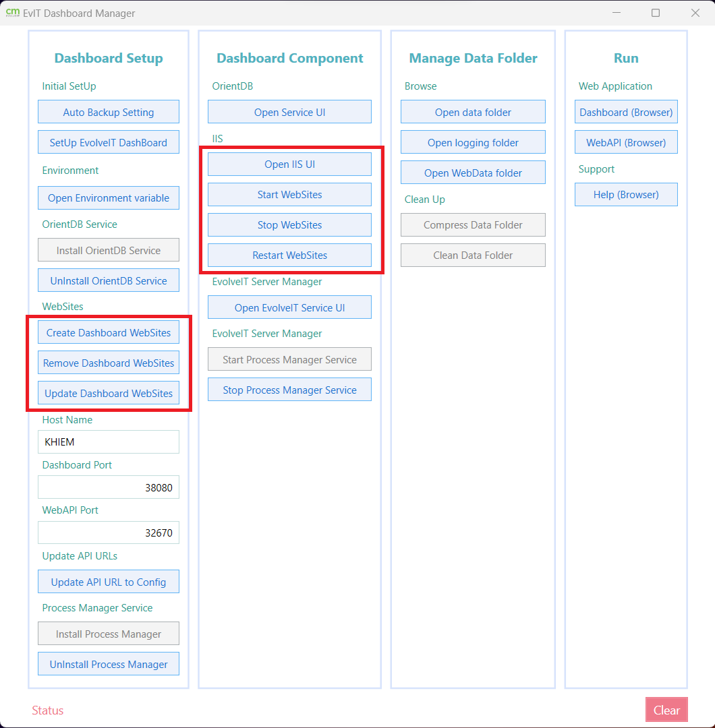Close the EvIT Dashboard Manager window
Viewport: 715px width, 728px height.
pos(695,13)
